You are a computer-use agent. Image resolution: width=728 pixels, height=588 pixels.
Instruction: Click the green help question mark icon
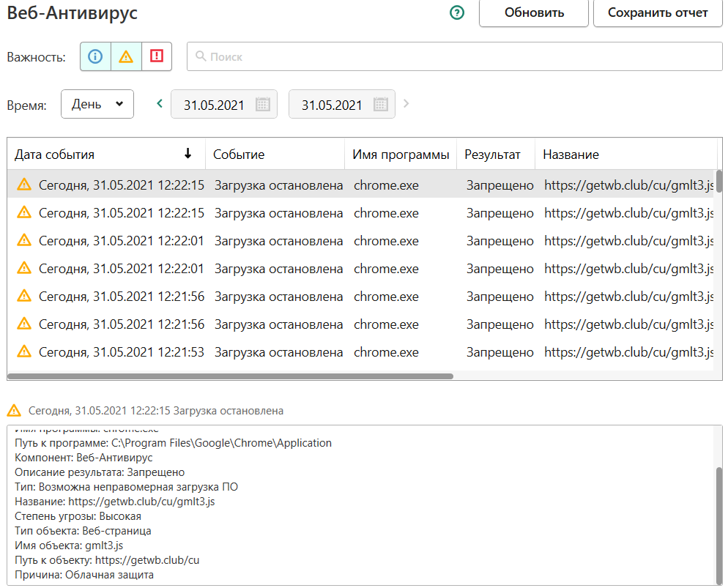click(458, 12)
